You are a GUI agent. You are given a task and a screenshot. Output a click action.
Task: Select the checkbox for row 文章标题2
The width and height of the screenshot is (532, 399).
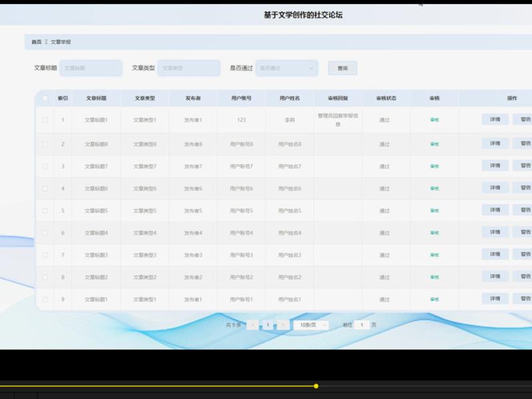[45, 277]
